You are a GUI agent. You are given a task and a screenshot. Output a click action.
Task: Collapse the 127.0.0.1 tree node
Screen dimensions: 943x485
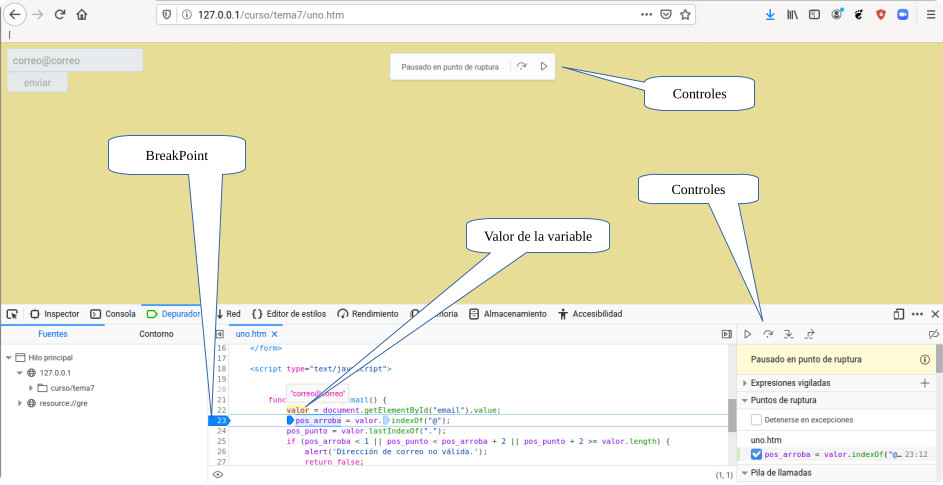pos(20,373)
